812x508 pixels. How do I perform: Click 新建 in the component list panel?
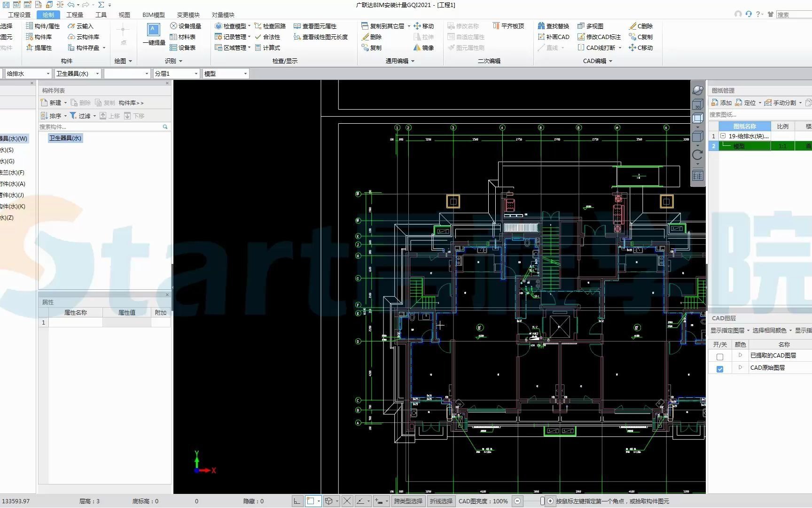coord(52,103)
